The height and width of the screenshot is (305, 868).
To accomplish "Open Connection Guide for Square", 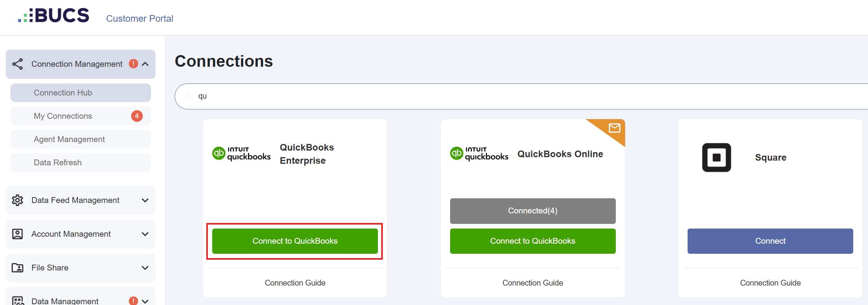I will (x=770, y=283).
